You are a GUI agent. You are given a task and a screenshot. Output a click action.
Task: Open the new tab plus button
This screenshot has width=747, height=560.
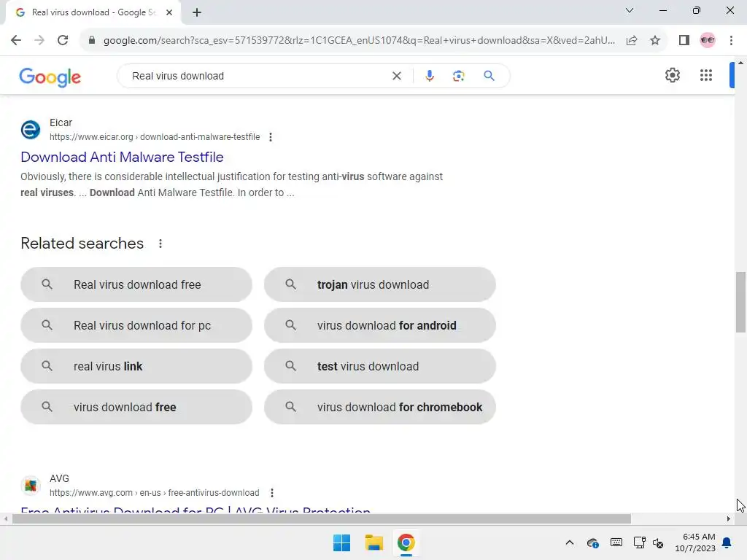[x=197, y=12]
